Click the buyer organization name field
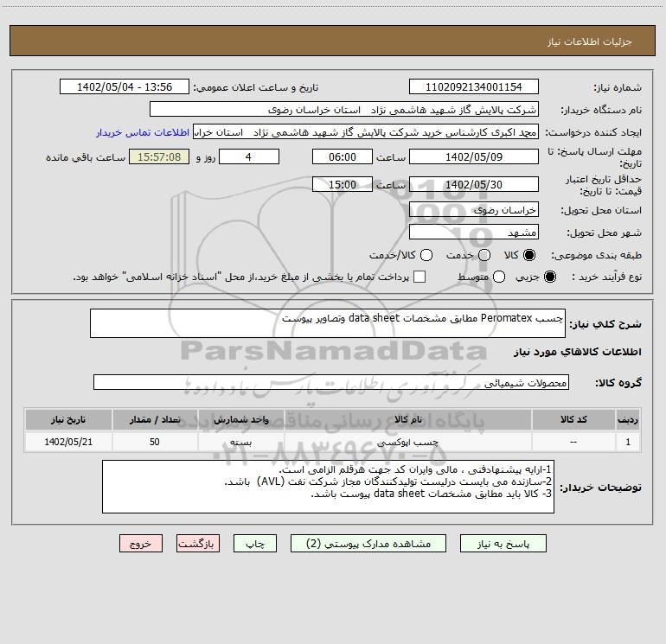The height and width of the screenshot is (644, 666). tap(344, 109)
